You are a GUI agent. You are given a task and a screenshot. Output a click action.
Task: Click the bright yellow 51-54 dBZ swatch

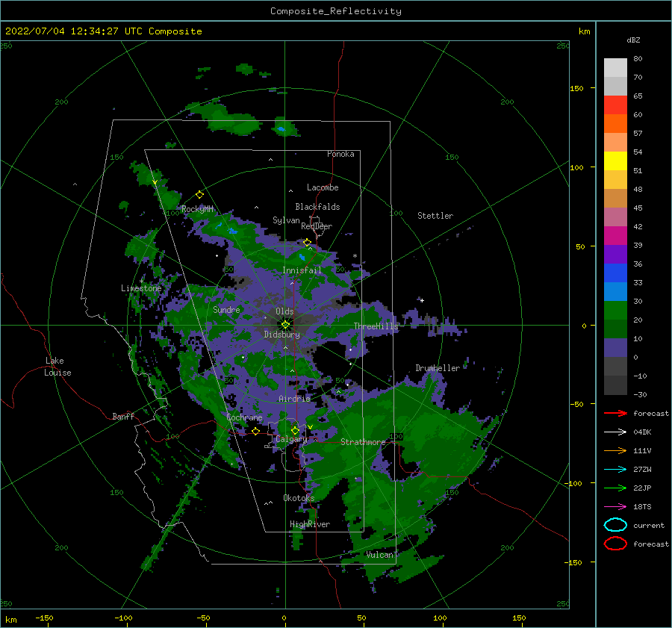coord(615,161)
